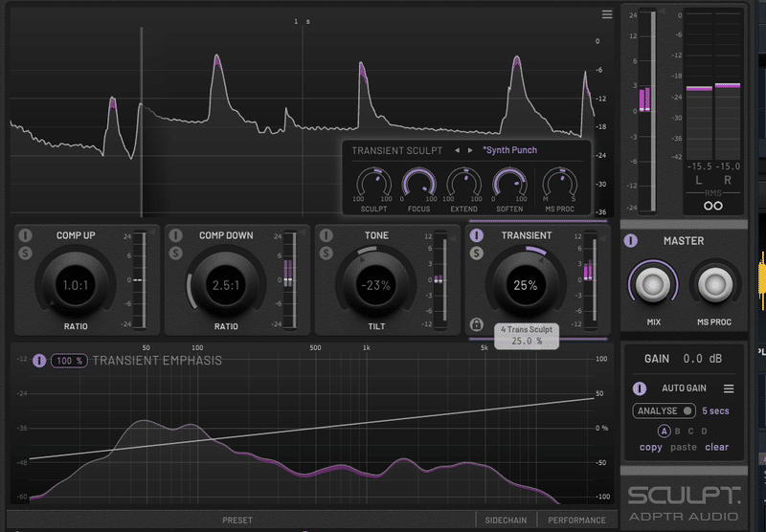
Task: Open the Auto Gain hamburger menu
Action: [x=729, y=388]
